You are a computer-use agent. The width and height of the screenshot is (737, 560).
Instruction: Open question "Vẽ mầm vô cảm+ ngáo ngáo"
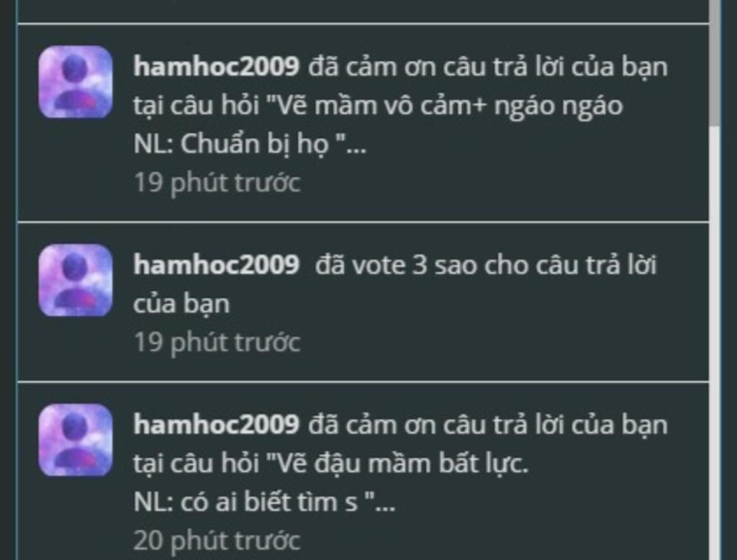pos(445,105)
